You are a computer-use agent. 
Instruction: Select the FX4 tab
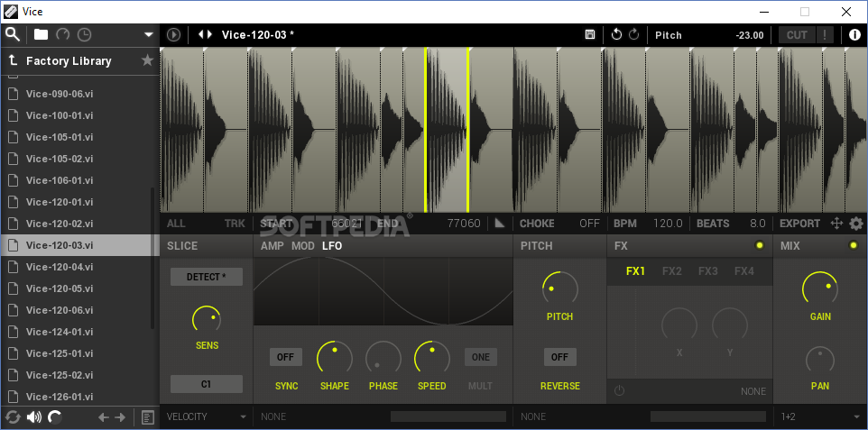coord(744,271)
